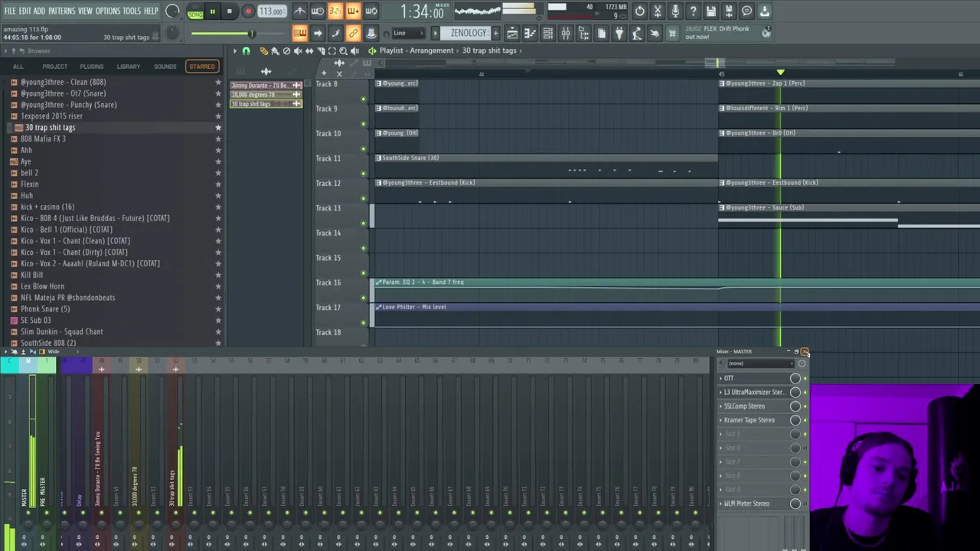Open the Channel rack view icon
Image resolution: width=980 pixels, height=551 pixels.
tap(547, 33)
